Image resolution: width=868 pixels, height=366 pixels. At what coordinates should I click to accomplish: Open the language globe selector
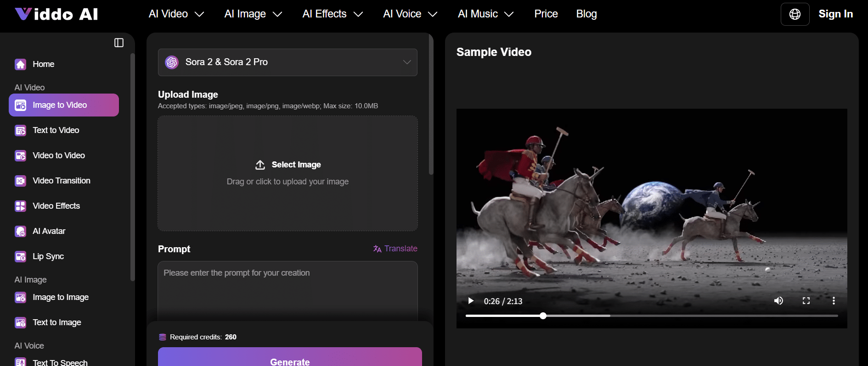(x=795, y=14)
